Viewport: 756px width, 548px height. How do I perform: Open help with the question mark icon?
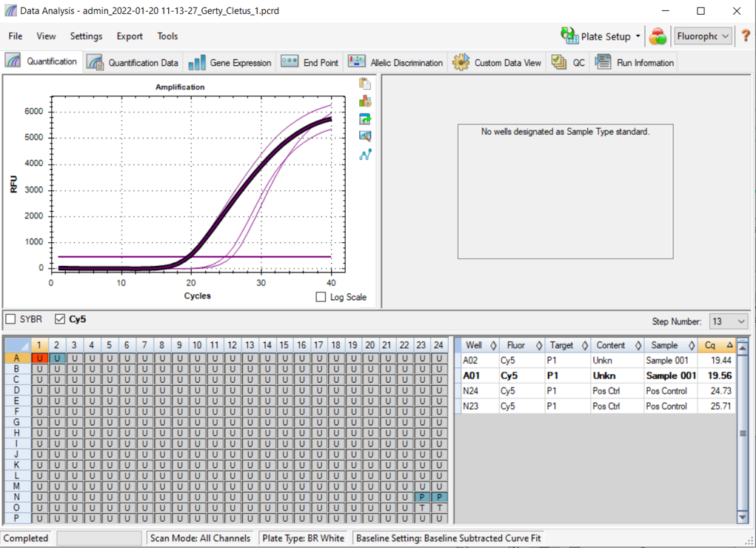(745, 36)
